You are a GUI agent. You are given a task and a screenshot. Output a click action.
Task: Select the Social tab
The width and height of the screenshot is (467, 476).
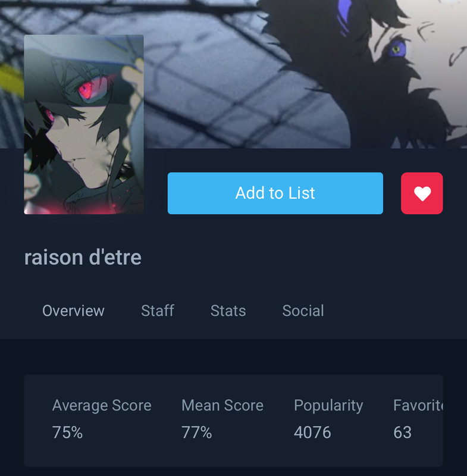(x=303, y=311)
